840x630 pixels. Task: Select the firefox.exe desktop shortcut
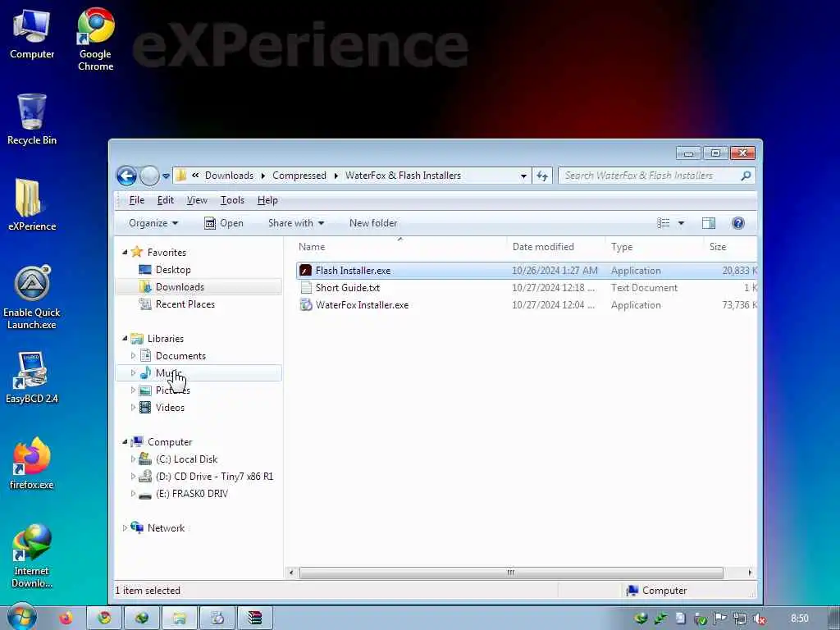[32, 463]
